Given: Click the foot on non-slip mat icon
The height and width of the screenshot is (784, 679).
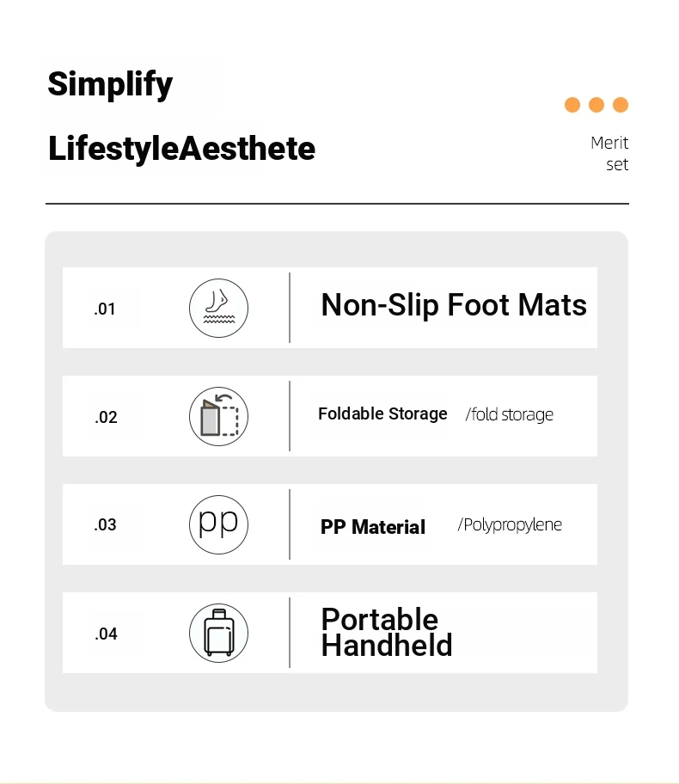Looking at the screenshot, I should (x=218, y=308).
